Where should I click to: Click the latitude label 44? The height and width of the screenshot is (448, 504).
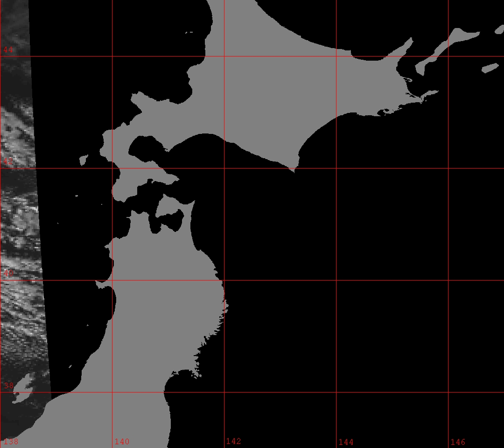tap(8, 49)
